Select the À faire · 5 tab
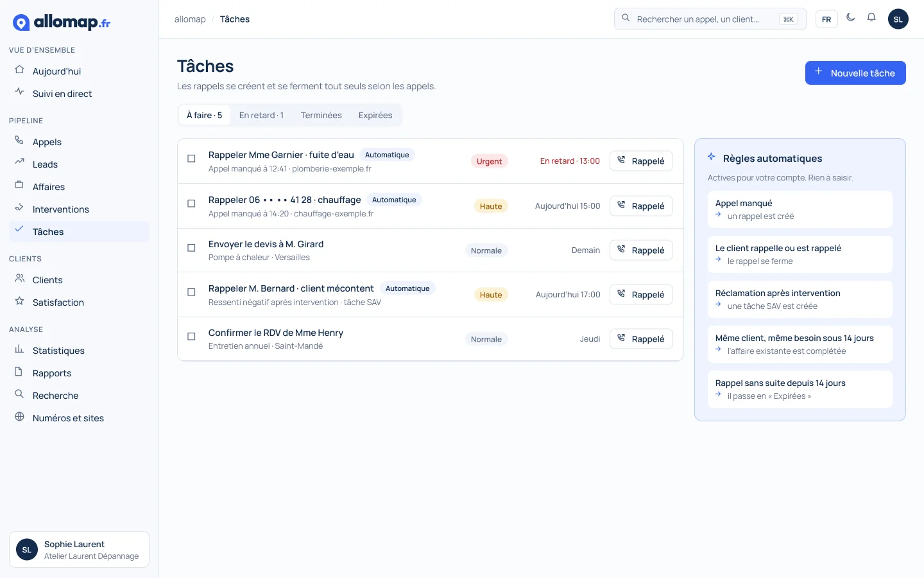924x578 pixels. point(204,116)
